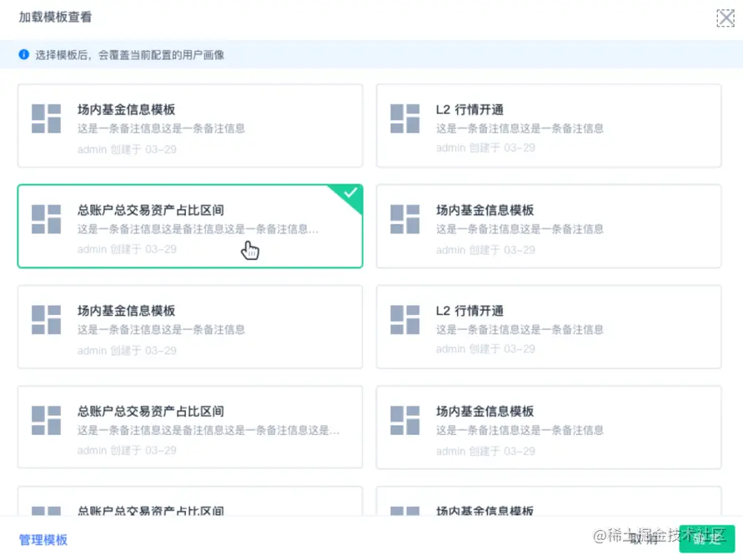Screen dimensions: 743x560
Task: Click layout icon of top-row 场内基金信息模板 card
Action: [46, 118]
